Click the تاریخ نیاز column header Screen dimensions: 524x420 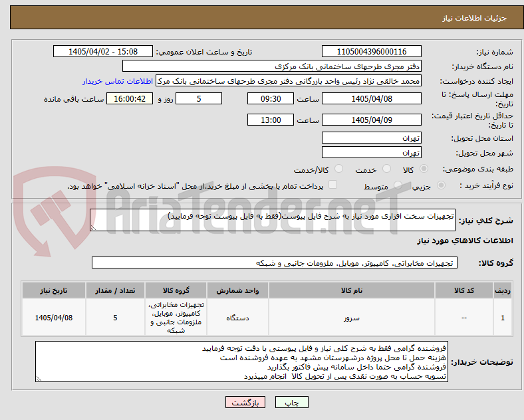click(54, 290)
